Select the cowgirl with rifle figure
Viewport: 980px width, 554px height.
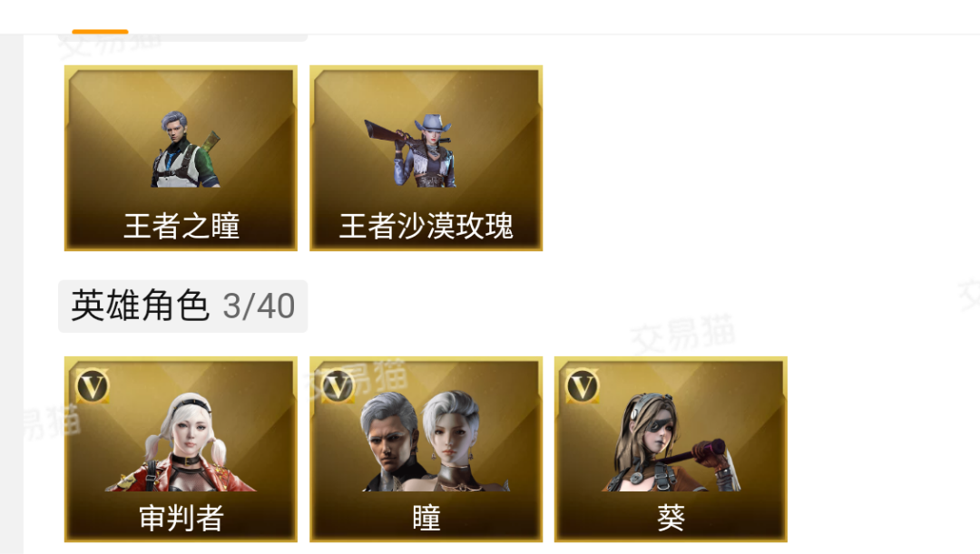tap(413, 151)
